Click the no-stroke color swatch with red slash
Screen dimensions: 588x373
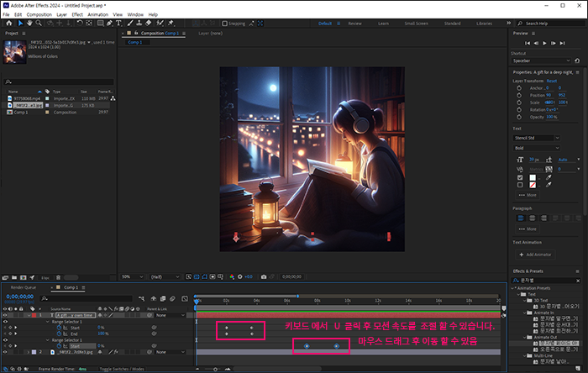[533, 185]
